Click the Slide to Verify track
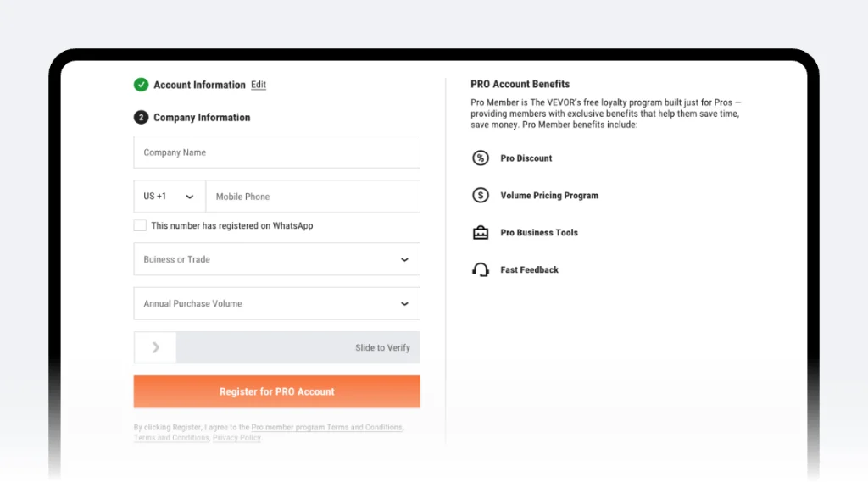The width and height of the screenshot is (868, 482). coord(298,347)
